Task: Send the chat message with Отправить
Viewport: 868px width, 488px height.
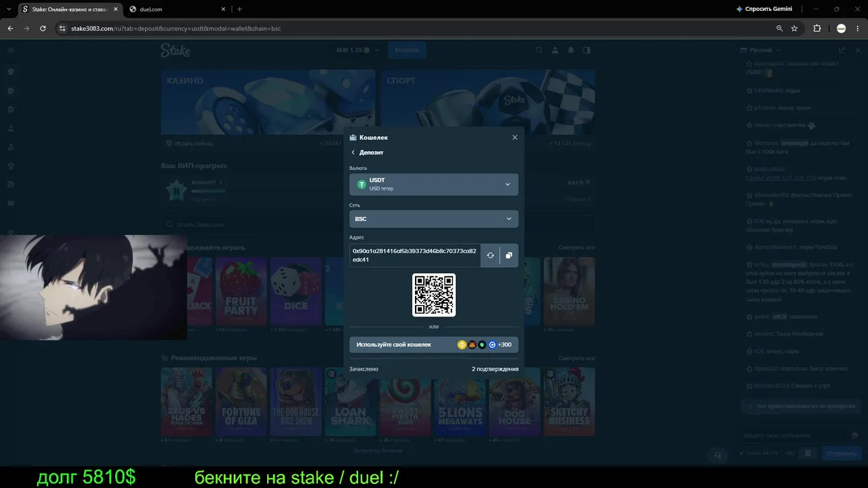Action: tap(842, 453)
